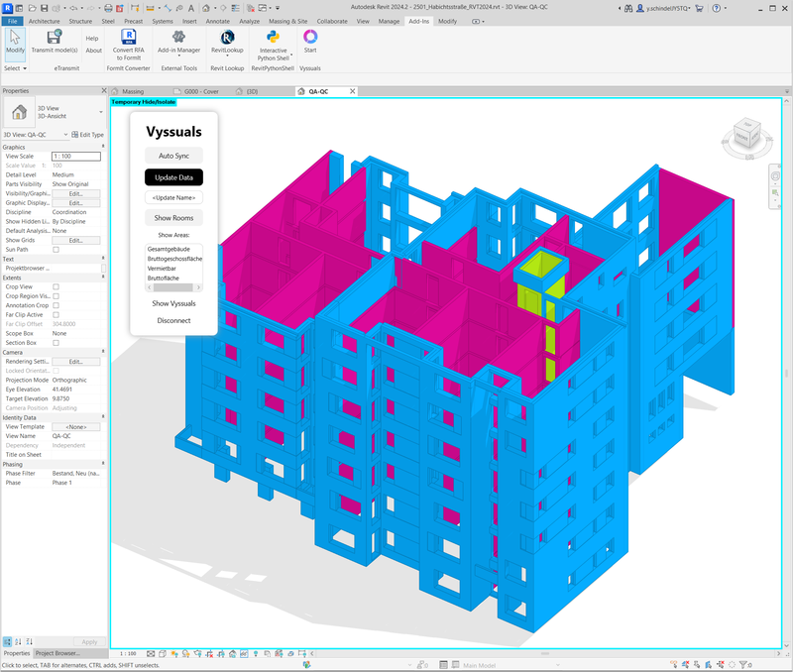
Task: Switch to Project Browser tab at bottom
Action: (57, 653)
